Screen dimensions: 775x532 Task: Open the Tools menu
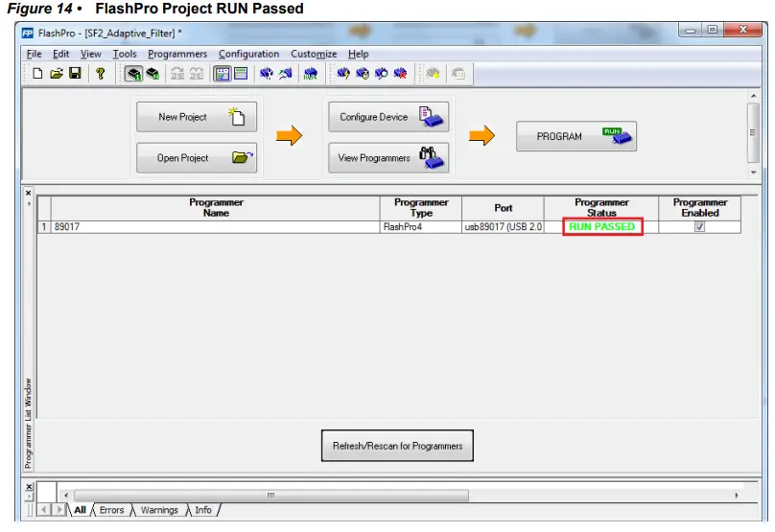125,54
